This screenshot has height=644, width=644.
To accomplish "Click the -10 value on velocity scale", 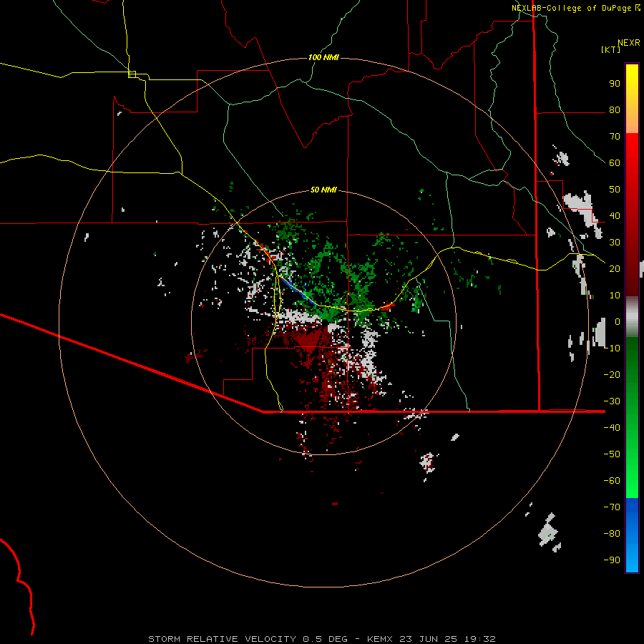I will click(x=612, y=348).
